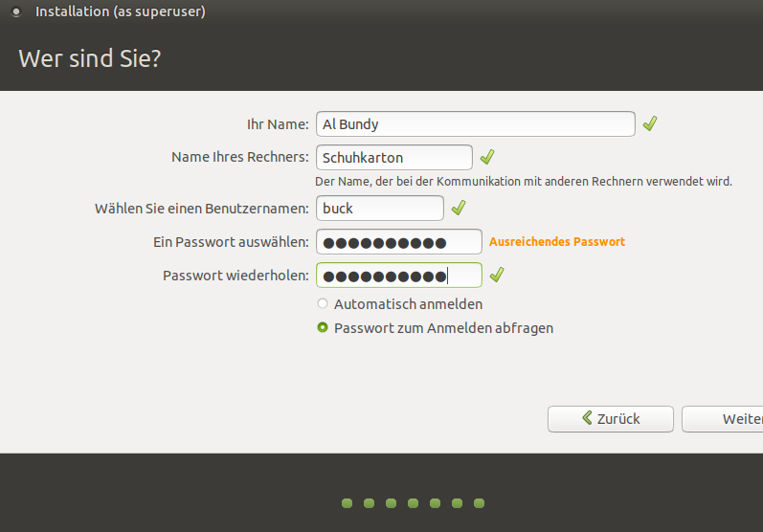The image size is (763, 532).
Task: Click the Wer sind Sie? heading
Action: (90, 58)
